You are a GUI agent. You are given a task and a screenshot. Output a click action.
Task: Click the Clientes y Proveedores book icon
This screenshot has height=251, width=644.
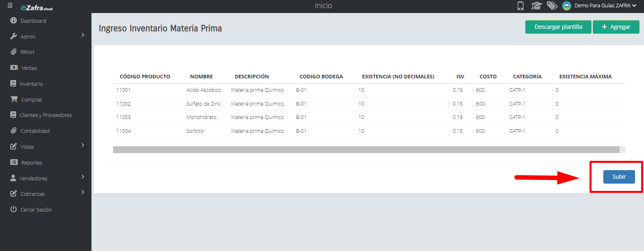[x=13, y=115]
